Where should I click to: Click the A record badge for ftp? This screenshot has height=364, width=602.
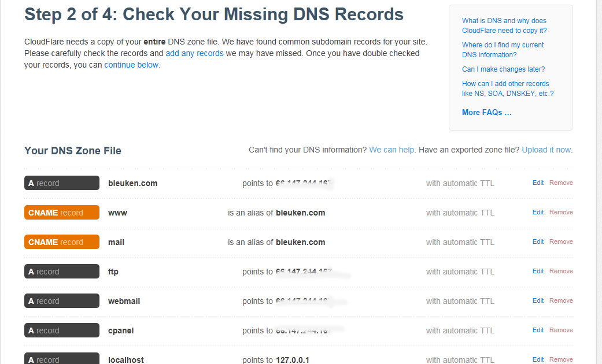(62, 272)
